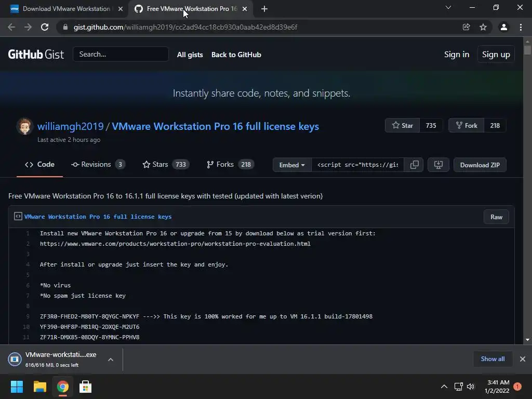Select the Code tab
Viewport: 532px width, 399px height.
(x=39, y=165)
